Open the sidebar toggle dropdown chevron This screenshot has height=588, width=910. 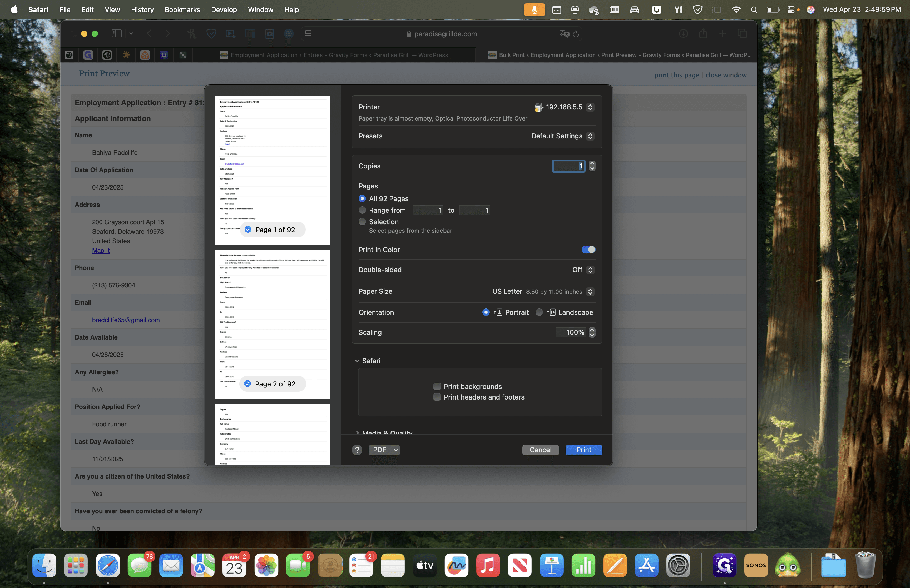[x=131, y=34]
